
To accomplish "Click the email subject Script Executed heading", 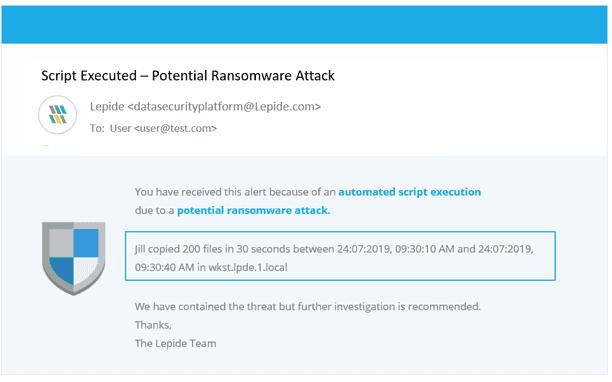I will tap(188, 76).
